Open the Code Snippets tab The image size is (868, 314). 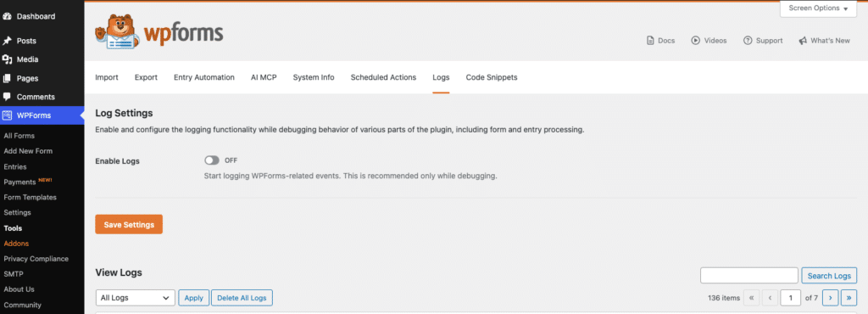[x=492, y=77]
